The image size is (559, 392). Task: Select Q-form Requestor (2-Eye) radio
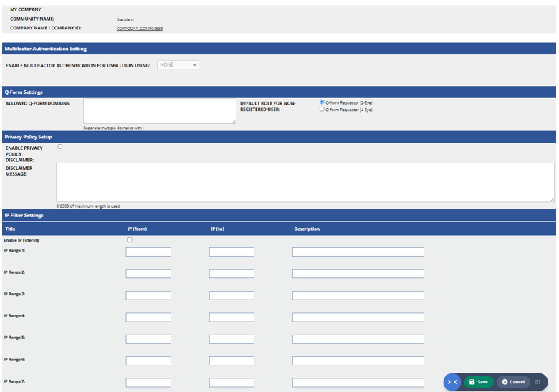pos(322,102)
